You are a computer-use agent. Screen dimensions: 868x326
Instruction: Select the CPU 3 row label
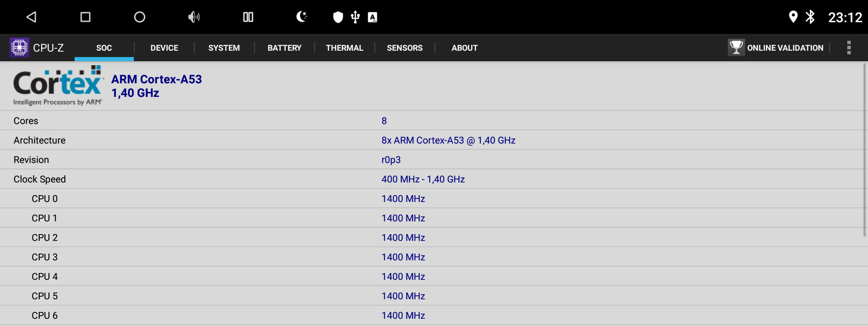45,257
